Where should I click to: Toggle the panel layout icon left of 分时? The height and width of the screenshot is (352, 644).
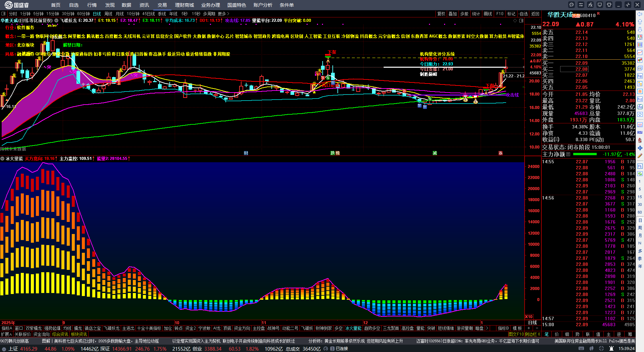[x=3, y=14]
